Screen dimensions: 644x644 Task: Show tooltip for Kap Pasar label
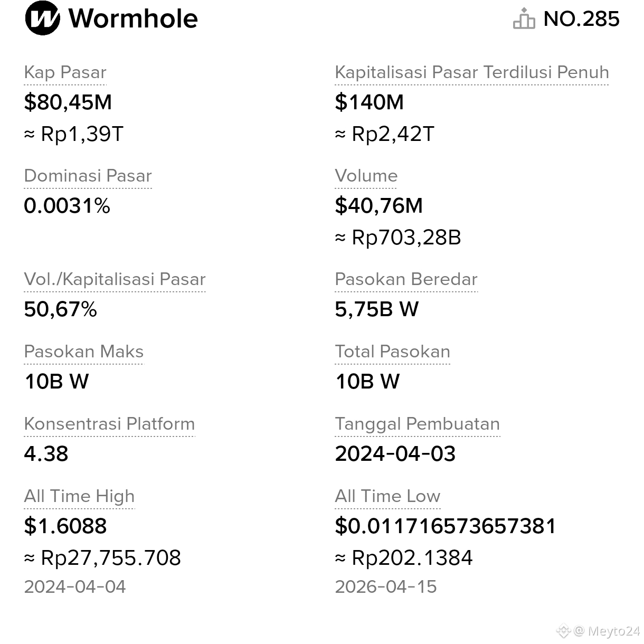click(x=65, y=72)
